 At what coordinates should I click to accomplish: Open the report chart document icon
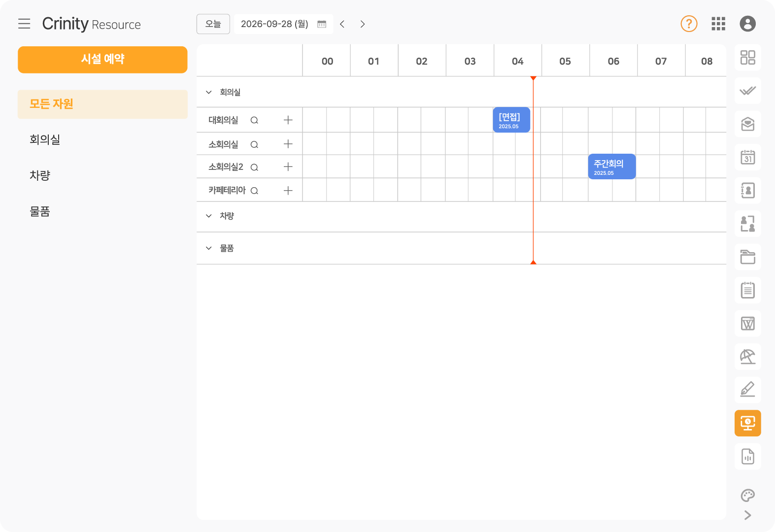pos(747,457)
